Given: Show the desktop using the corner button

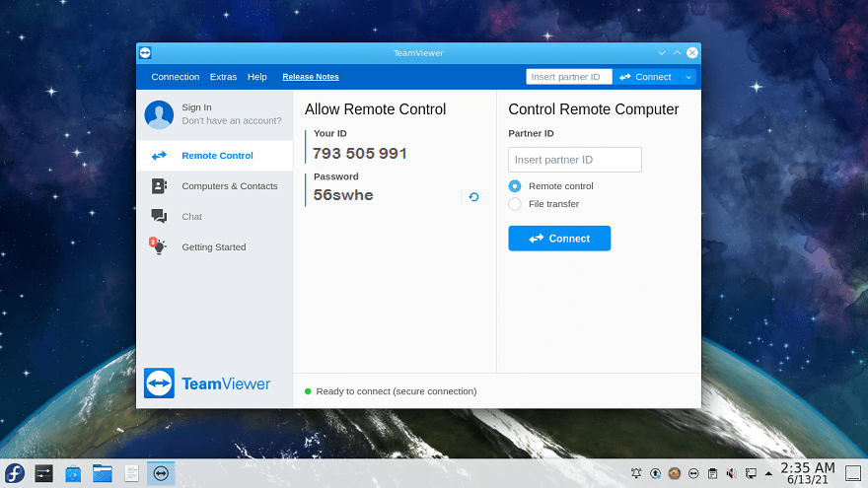Looking at the screenshot, I should coord(853,473).
